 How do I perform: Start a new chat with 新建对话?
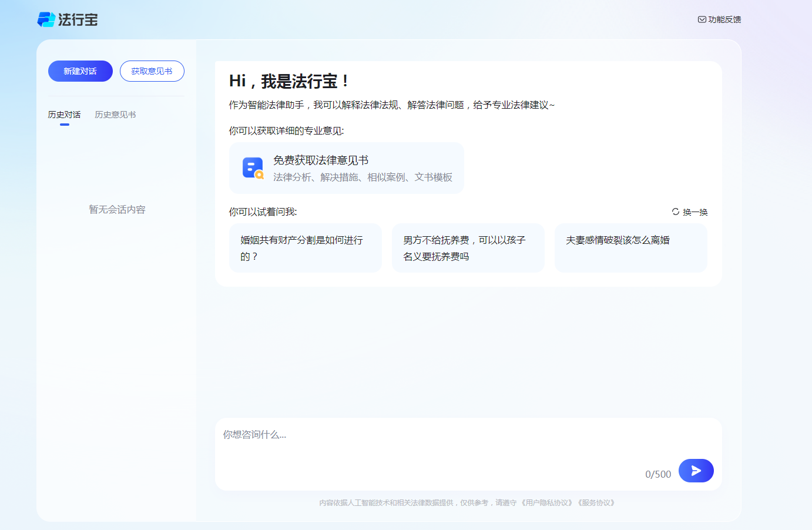pos(80,71)
